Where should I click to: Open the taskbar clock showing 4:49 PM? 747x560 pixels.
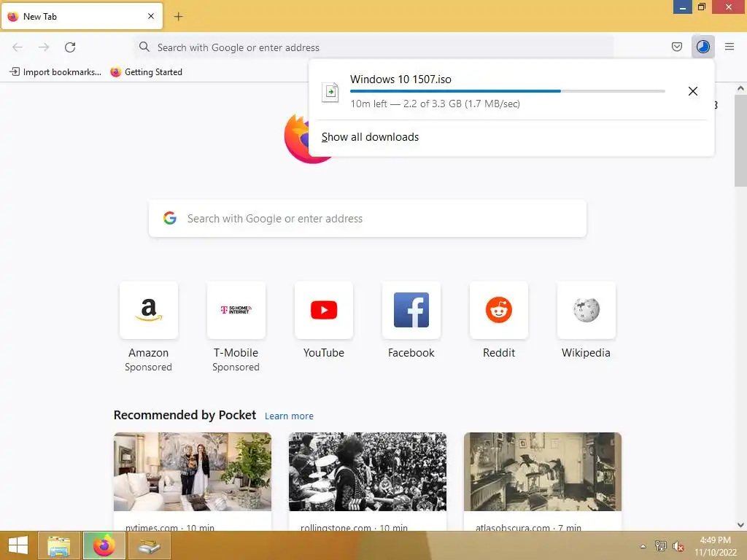715,545
